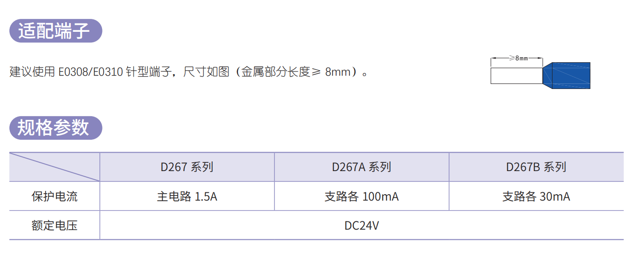Click the E0308/E0310 terminal model text
The height and width of the screenshot is (267, 644).
pos(91,72)
